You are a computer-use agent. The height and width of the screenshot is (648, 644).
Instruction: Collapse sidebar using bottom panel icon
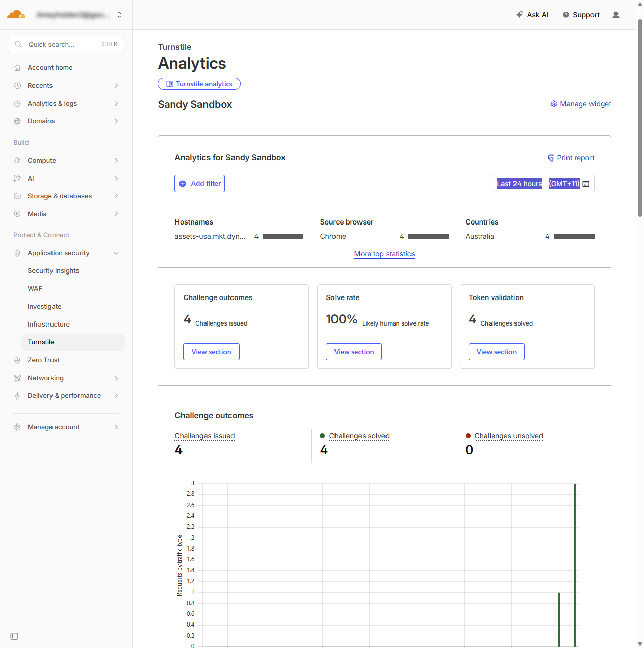(14, 636)
